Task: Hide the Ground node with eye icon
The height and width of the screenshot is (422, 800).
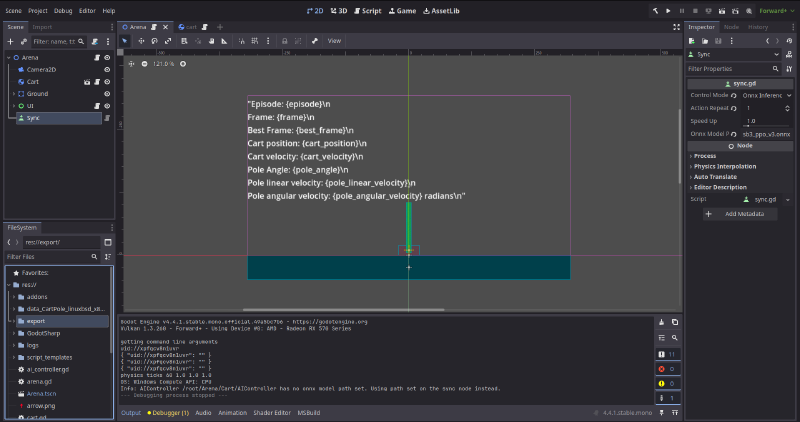Action: tap(107, 94)
